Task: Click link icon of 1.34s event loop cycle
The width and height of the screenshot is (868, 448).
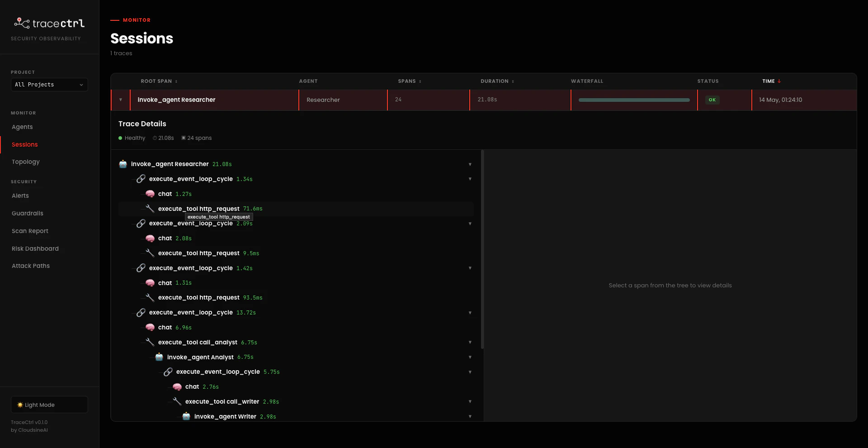Action: pyautogui.click(x=141, y=179)
